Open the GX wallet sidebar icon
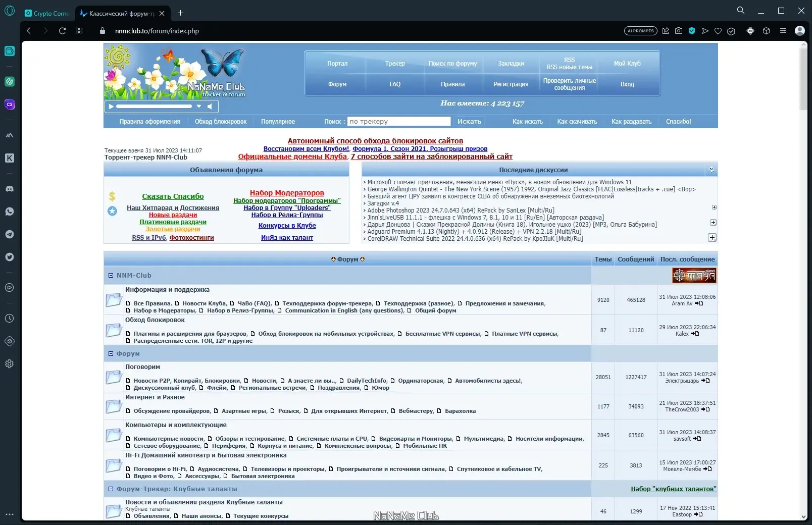812x525 pixels. pyautogui.click(x=10, y=51)
